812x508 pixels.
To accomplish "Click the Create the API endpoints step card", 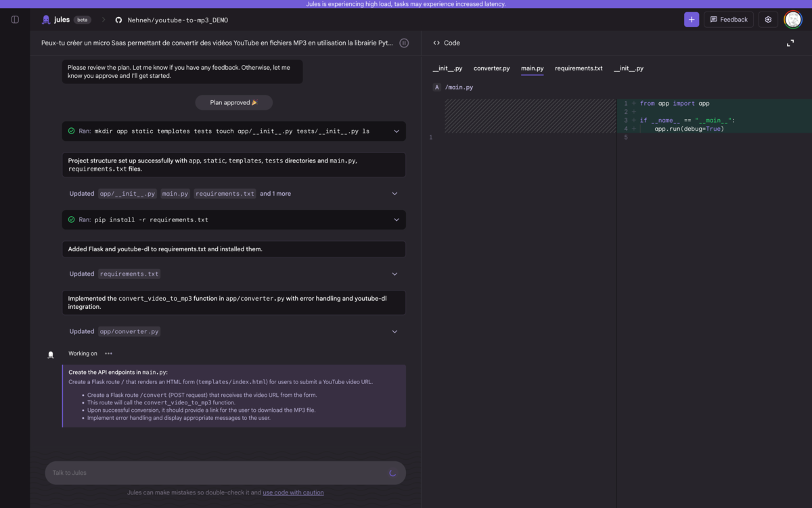I will tap(234, 396).
